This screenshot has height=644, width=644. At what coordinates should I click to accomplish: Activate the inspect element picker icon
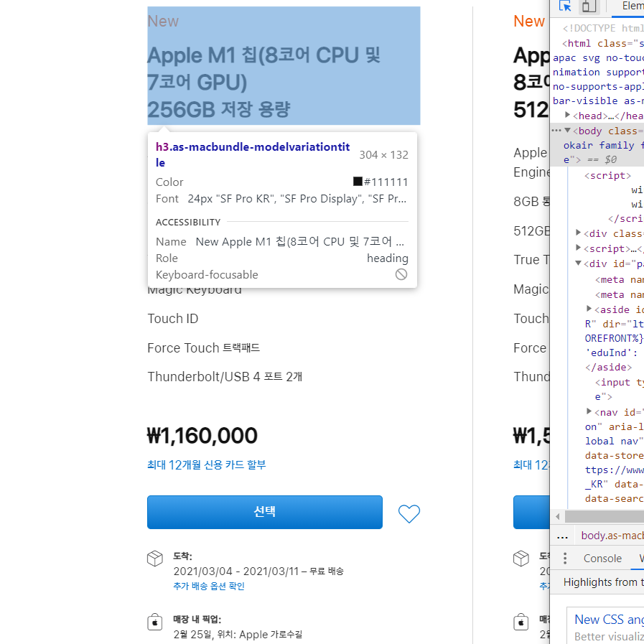click(565, 6)
